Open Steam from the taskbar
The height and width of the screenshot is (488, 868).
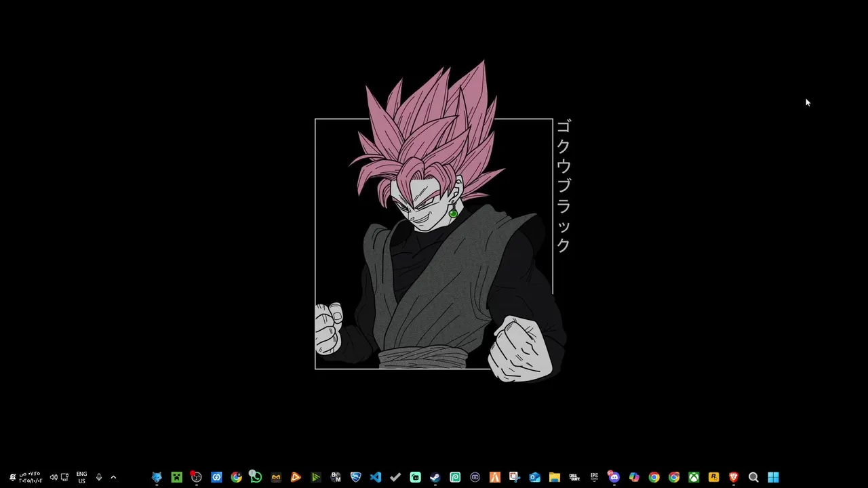point(435,477)
